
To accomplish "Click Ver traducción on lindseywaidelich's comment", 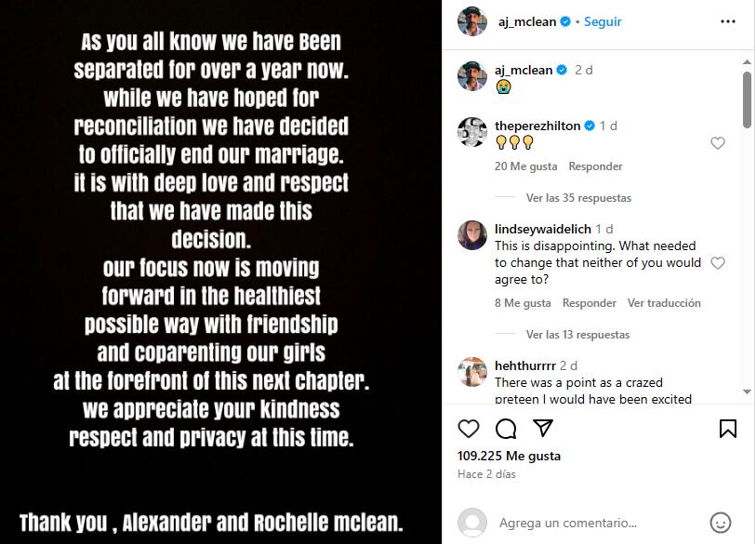I will [x=664, y=303].
